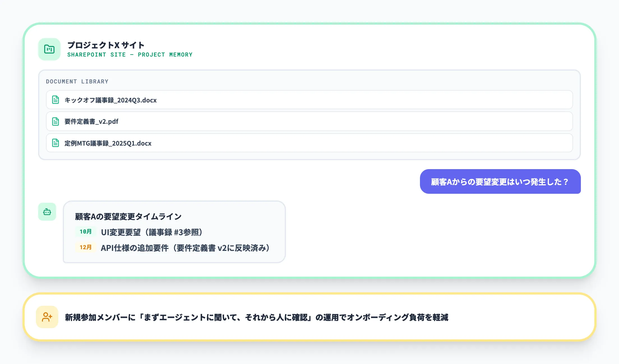Click the document icon beside キックオフ議事録_2024Q3.docx
The height and width of the screenshot is (364, 619).
click(x=55, y=100)
